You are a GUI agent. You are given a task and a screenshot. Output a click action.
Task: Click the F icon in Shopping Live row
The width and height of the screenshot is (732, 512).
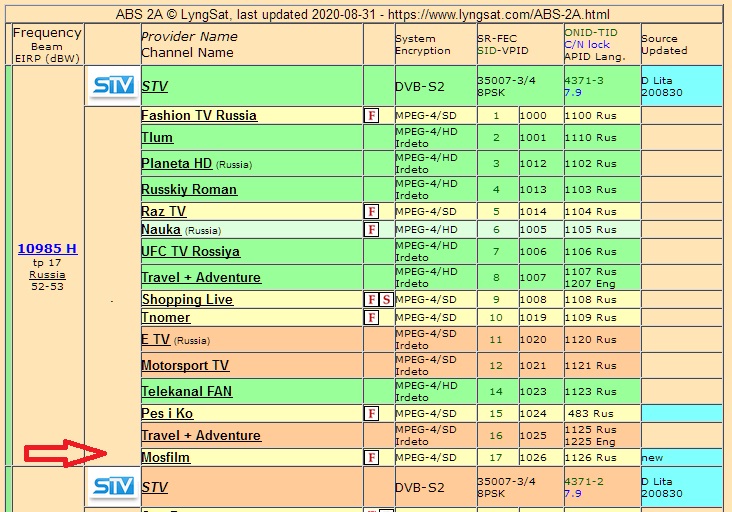tap(371, 299)
